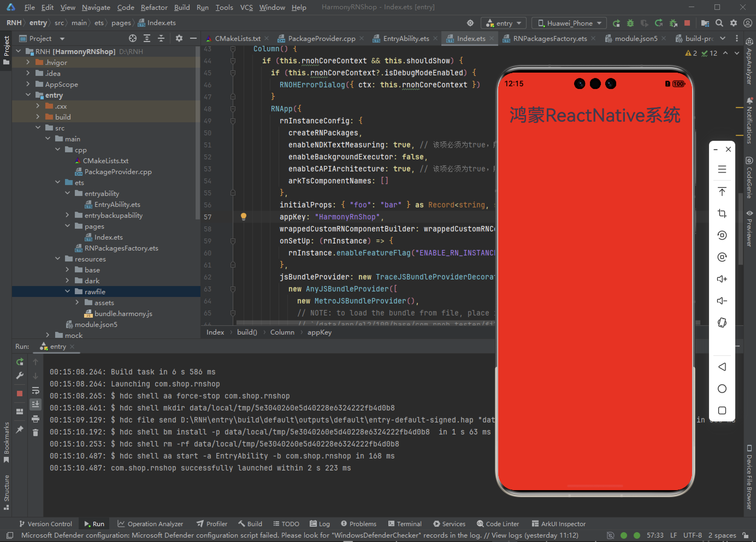
Task: Take emulator screenshot with crop icon
Action: point(722,213)
